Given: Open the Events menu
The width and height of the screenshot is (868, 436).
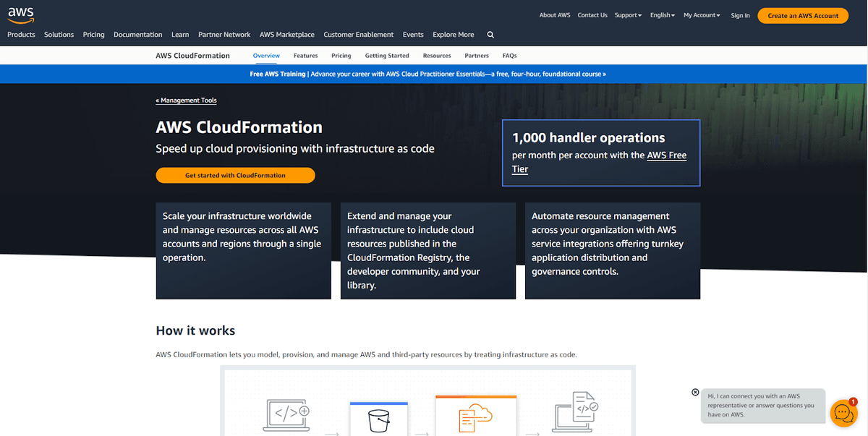Looking at the screenshot, I should coord(413,35).
